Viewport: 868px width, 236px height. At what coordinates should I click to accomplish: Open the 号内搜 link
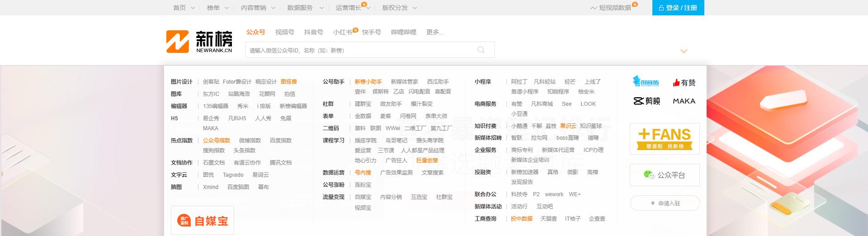[363, 173]
